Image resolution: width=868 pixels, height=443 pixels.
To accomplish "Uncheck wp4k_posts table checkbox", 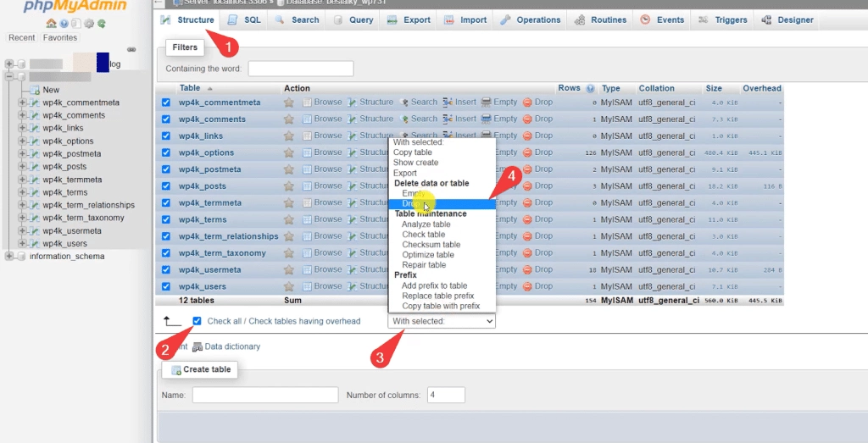I will pyautogui.click(x=166, y=186).
